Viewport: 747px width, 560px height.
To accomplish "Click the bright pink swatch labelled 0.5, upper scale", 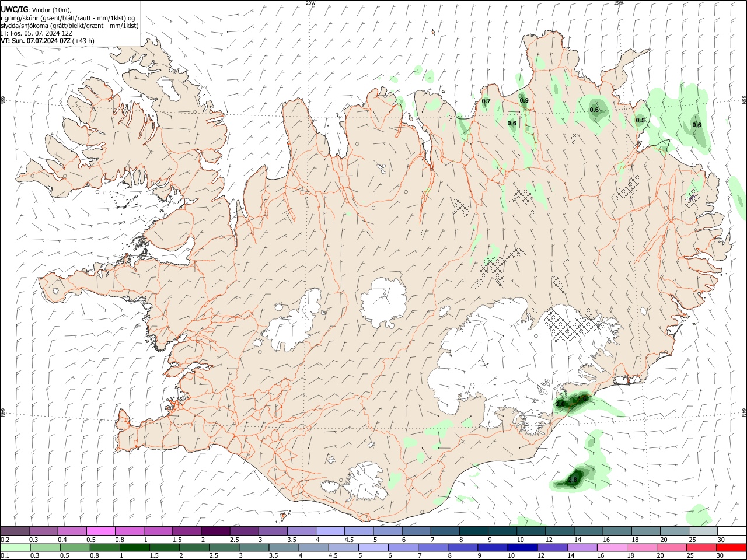I will [x=100, y=531].
